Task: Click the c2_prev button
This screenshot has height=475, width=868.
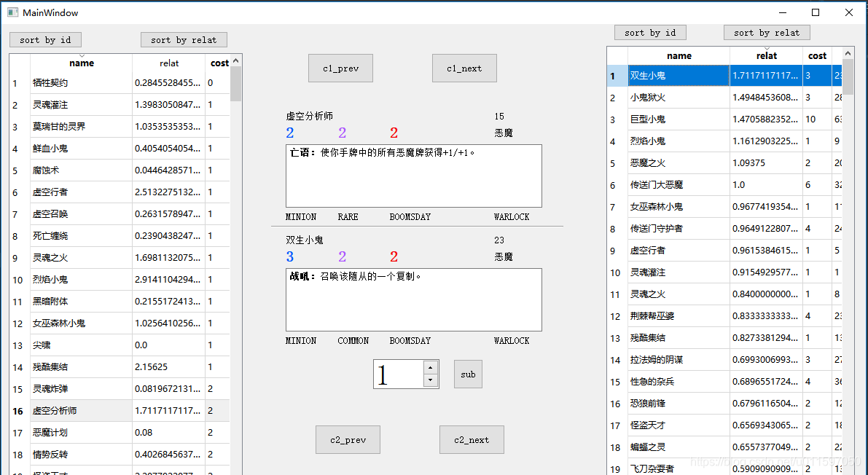Action: [x=348, y=439]
